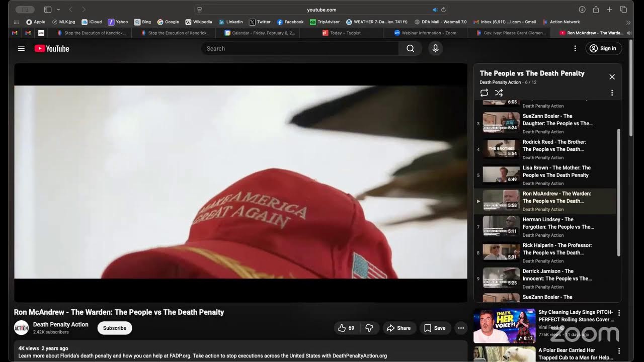The width and height of the screenshot is (644, 362).
Task: Open the Wikipedia bookmark
Action: pyautogui.click(x=199, y=22)
